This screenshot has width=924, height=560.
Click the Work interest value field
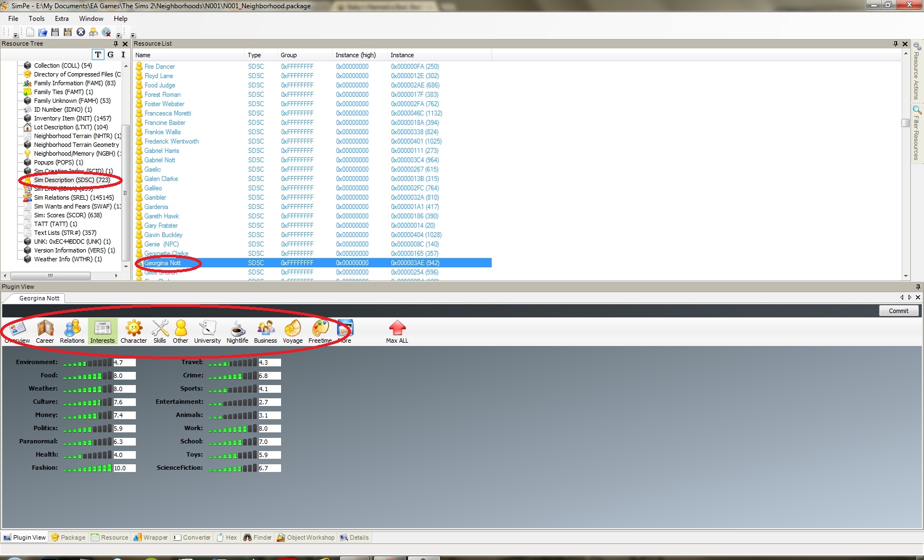click(x=269, y=429)
